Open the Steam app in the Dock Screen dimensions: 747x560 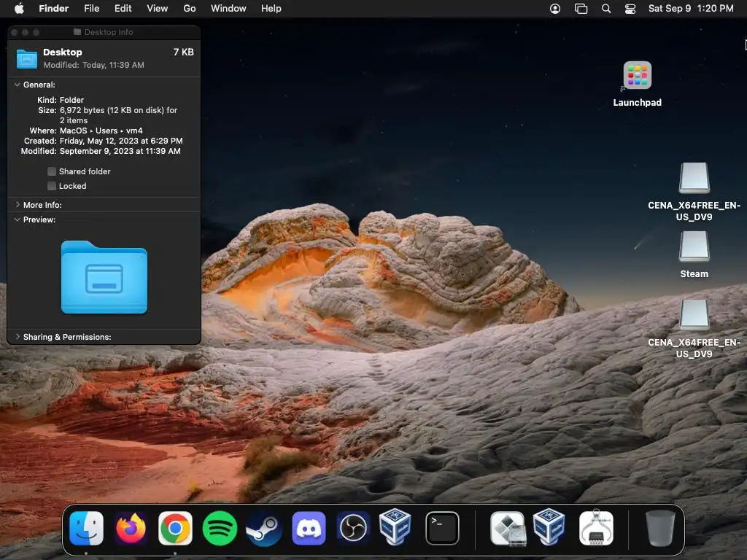click(264, 528)
